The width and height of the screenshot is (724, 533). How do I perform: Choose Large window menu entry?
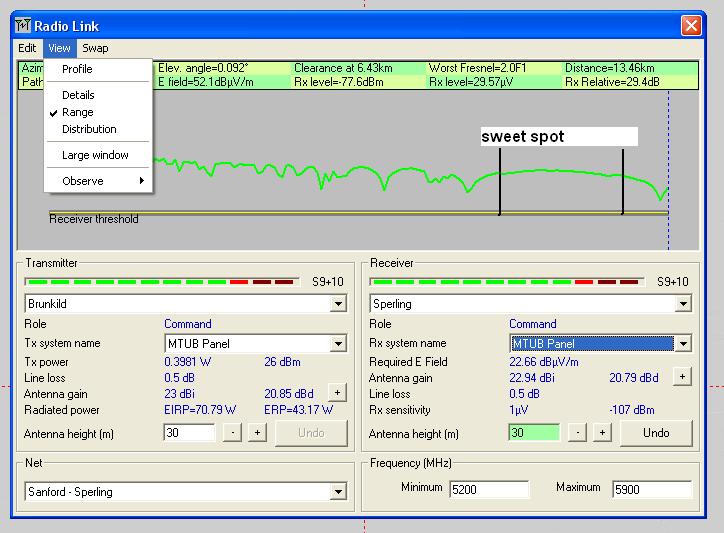coord(95,155)
